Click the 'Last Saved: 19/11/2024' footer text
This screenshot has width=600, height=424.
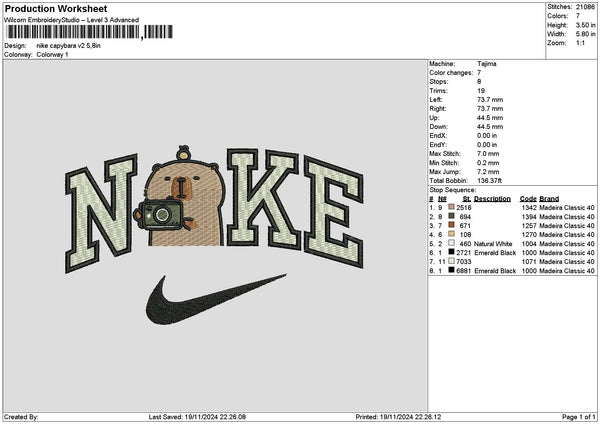point(197,417)
